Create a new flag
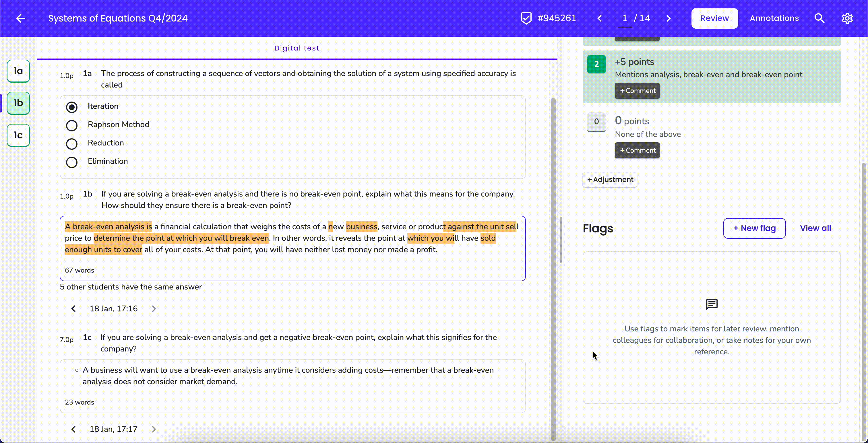This screenshot has width=868, height=443. pyautogui.click(x=754, y=228)
